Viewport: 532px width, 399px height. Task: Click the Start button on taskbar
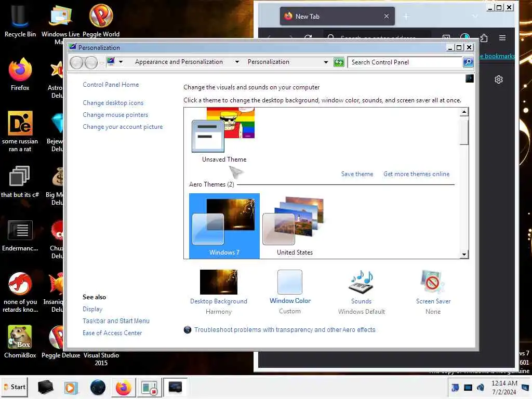click(x=15, y=387)
